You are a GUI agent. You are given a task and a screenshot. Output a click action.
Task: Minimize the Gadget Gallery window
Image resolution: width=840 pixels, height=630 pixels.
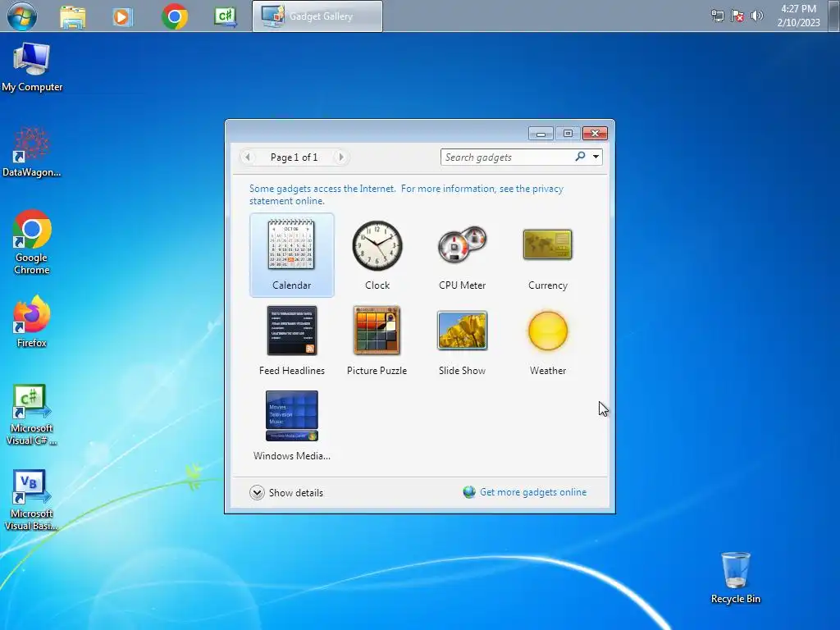tap(541, 134)
